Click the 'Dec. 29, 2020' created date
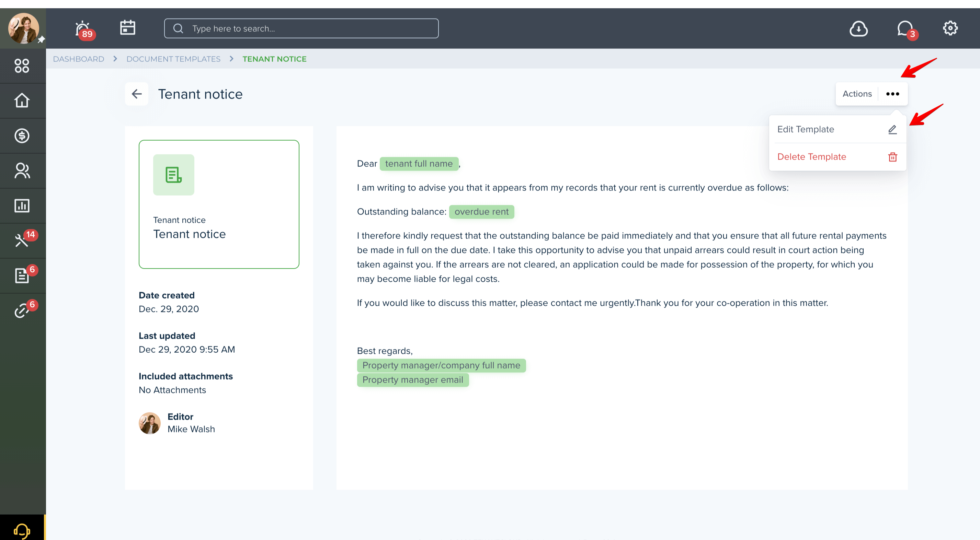Image resolution: width=980 pixels, height=540 pixels. coord(169,309)
